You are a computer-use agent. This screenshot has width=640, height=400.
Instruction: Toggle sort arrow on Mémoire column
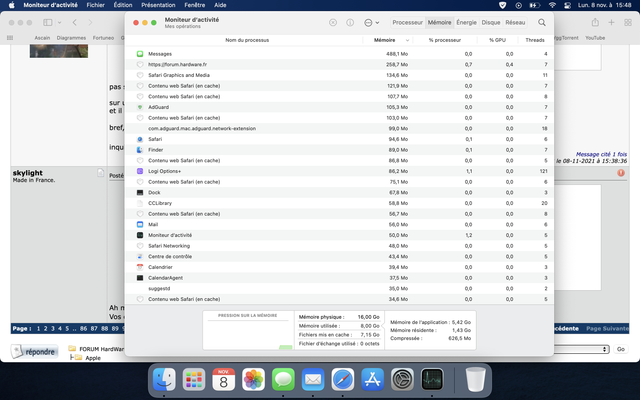pos(407,40)
